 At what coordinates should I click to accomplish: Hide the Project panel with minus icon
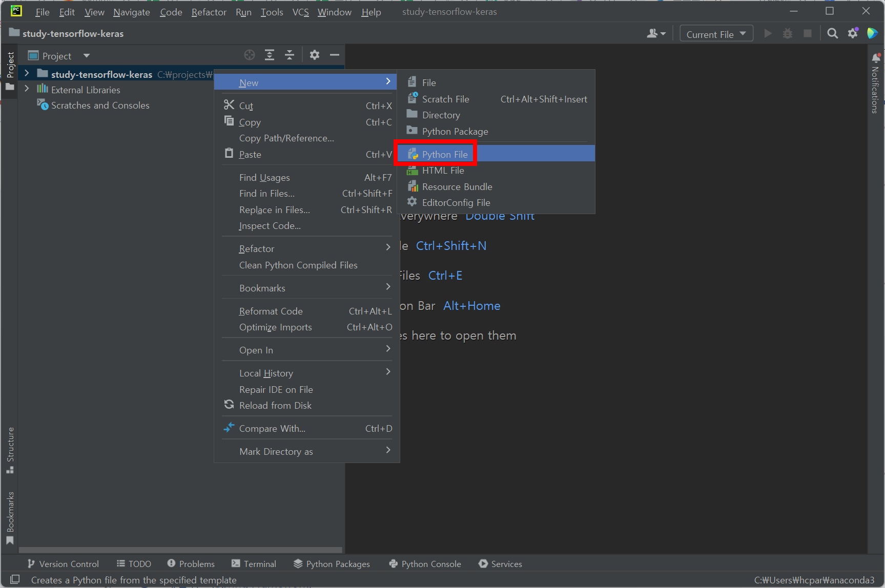coord(335,55)
